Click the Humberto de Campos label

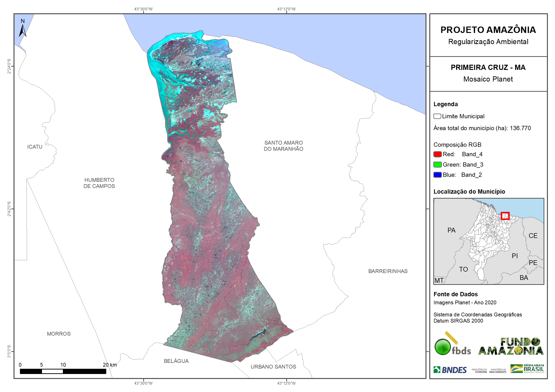(x=99, y=183)
